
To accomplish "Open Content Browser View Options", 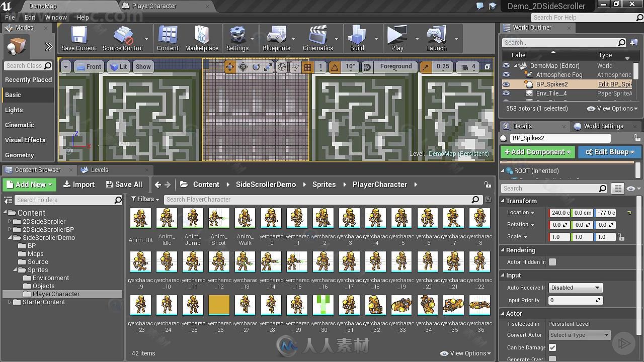I will tap(465, 353).
